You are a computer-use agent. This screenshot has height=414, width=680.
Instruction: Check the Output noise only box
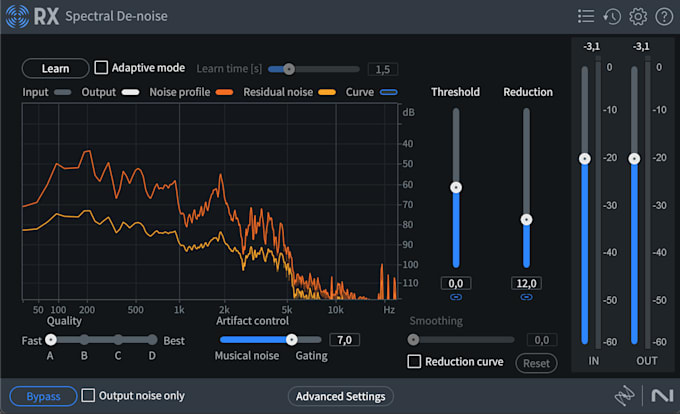88,395
